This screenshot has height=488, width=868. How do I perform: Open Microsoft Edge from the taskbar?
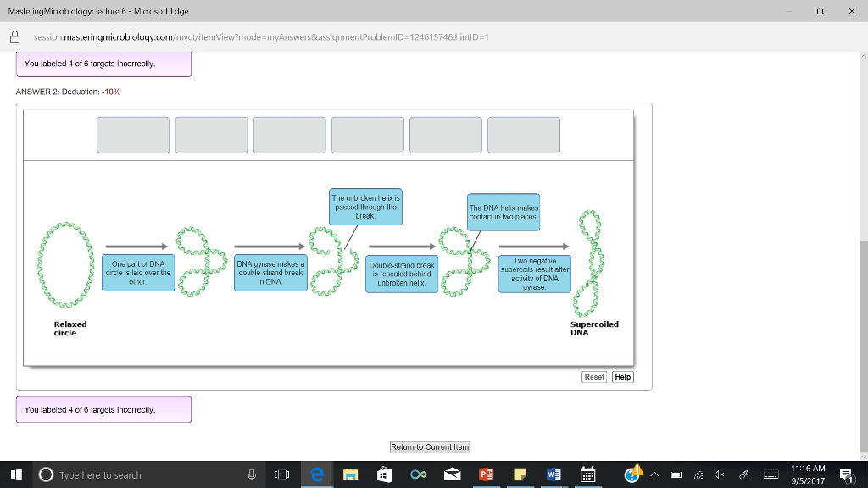click(x=317, y=474)
